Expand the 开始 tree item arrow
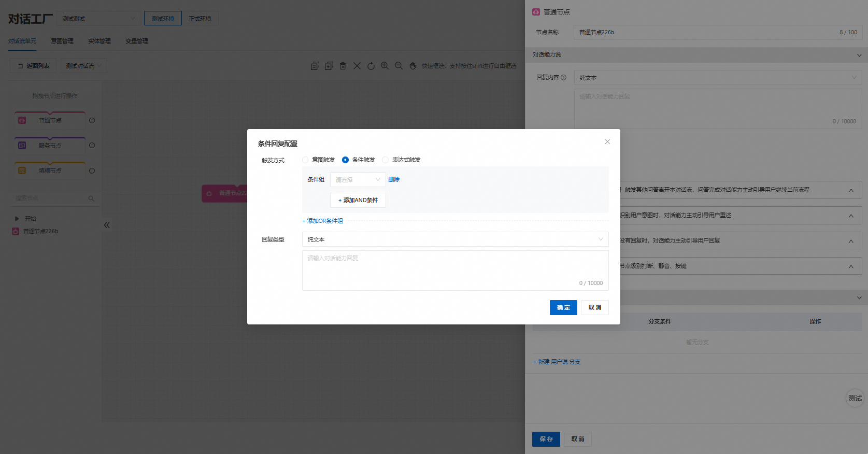 click(x=17, y=219)
